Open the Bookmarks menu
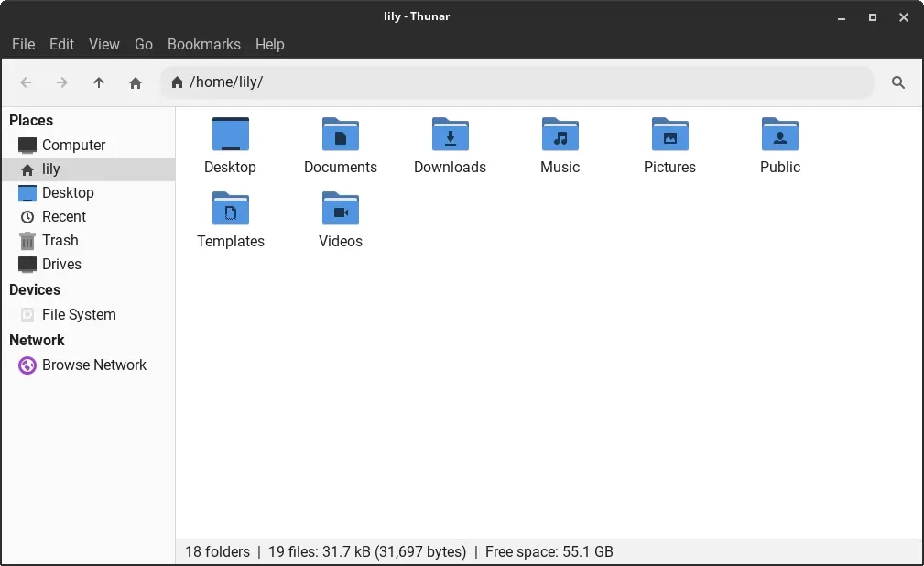924x566 pixels. pyautogui.click(x=204, y=44)
